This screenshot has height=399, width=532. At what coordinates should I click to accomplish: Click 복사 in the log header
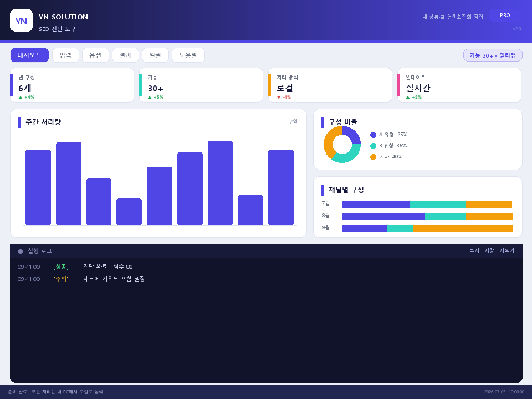pyautogui.click(x=474, y=250)
